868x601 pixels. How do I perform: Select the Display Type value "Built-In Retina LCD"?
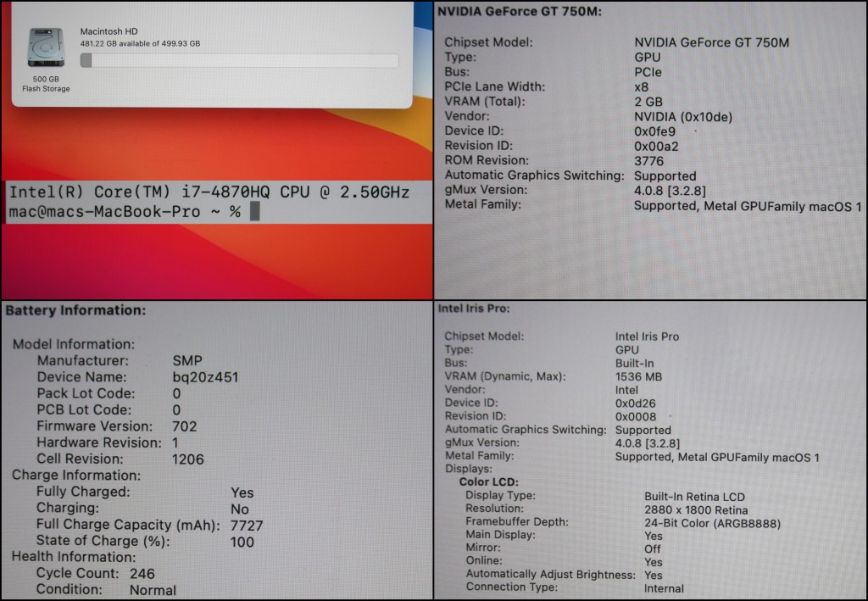[x=695, y=497]
